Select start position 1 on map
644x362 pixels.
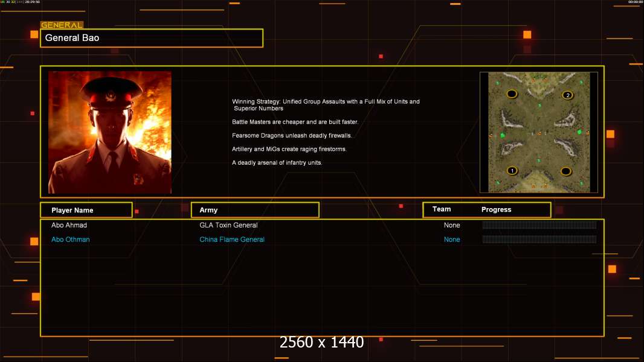point(512,171)
